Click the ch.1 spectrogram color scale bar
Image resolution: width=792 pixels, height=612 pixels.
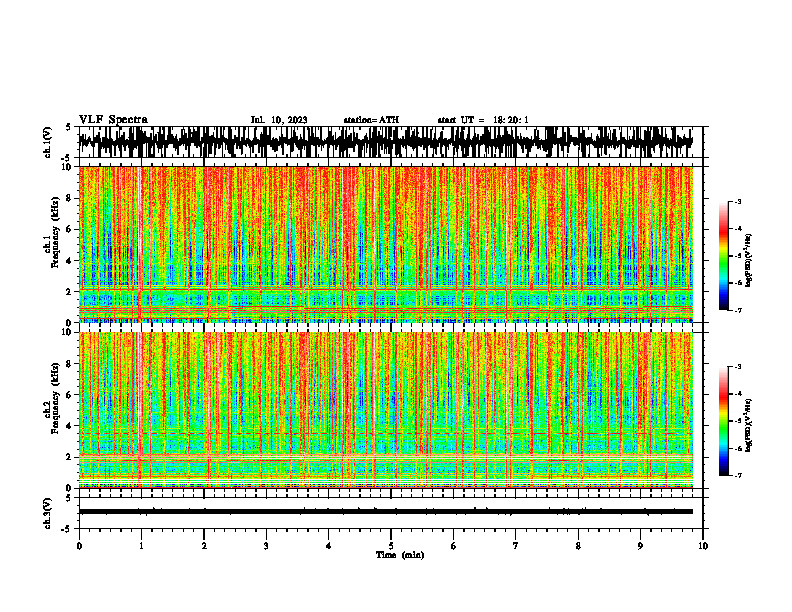pos(723,256)
